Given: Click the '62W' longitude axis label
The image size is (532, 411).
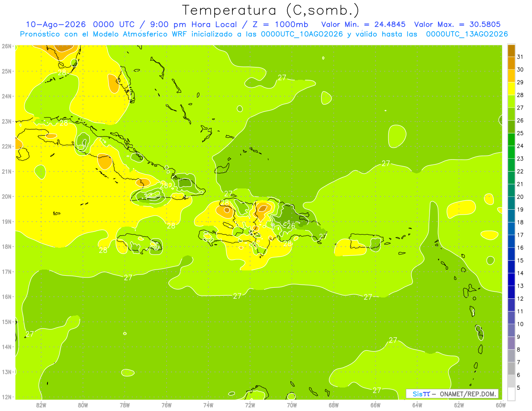Looking at the screenshot, I should pos(459,405).
